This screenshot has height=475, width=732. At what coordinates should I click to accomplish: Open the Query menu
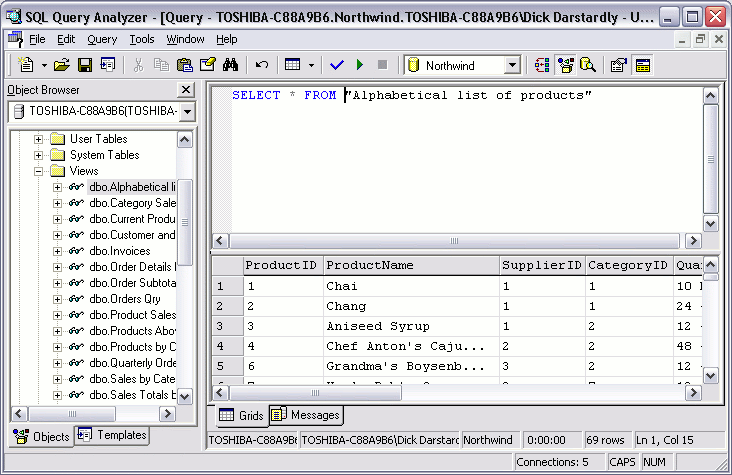[102, 39]
